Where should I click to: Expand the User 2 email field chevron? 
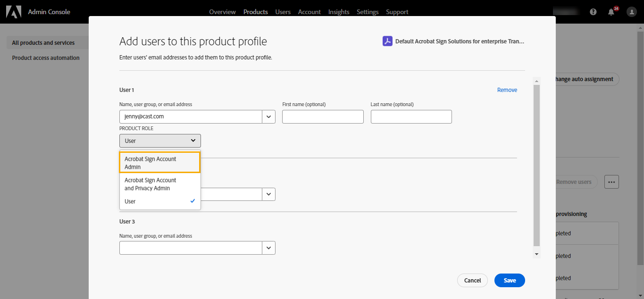(269, 194)
